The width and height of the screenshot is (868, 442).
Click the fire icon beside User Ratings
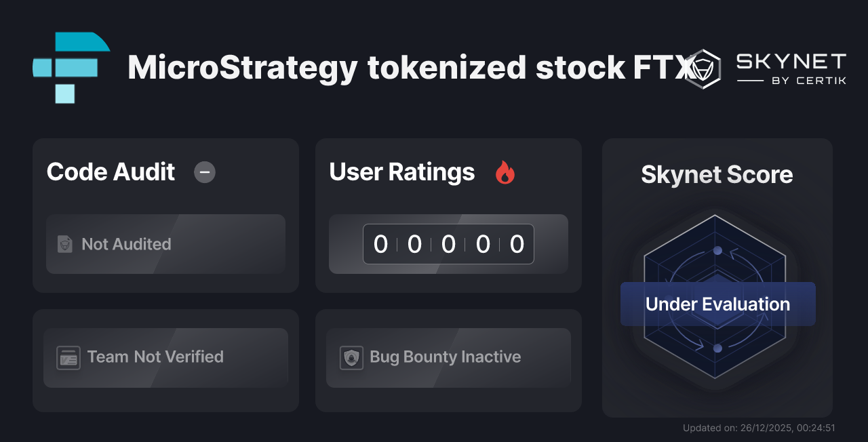click(x=505, y=172)
